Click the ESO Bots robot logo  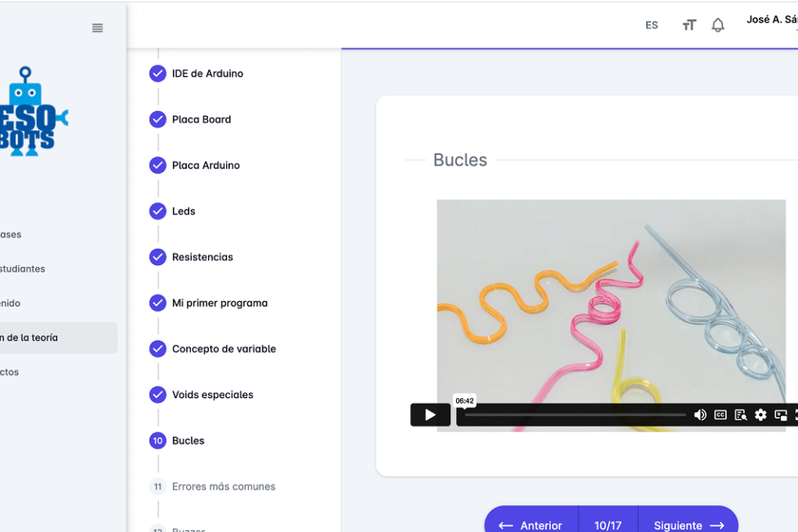[33, 112]
